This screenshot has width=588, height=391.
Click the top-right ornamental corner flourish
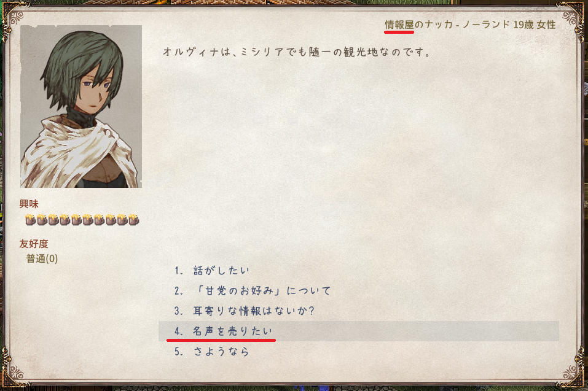tap(570, 17)
